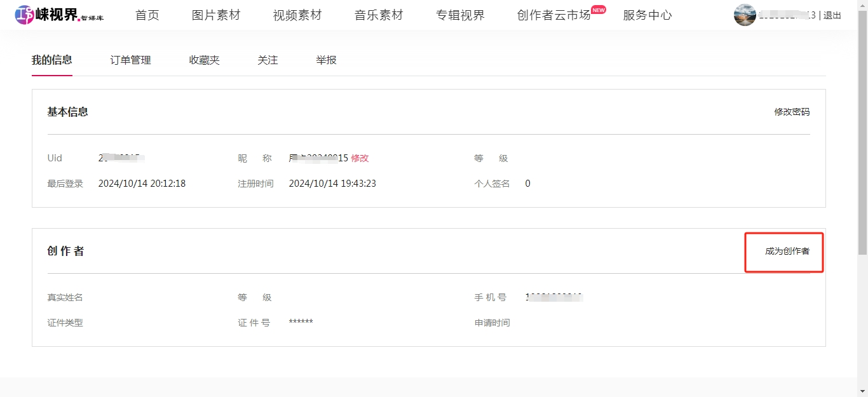Screen dimensions: 868x397
Task: Switch to the 关注 tab
Action: click(x=268, y=60)
